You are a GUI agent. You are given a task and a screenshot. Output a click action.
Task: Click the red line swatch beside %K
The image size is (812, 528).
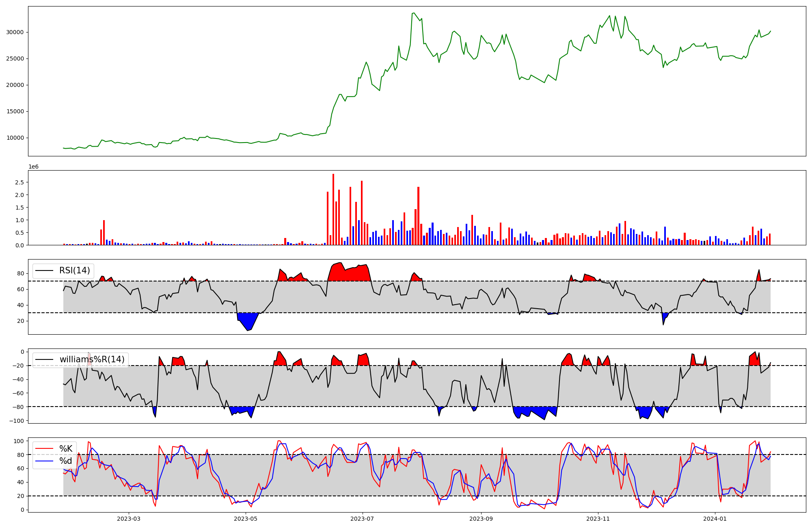45,449
